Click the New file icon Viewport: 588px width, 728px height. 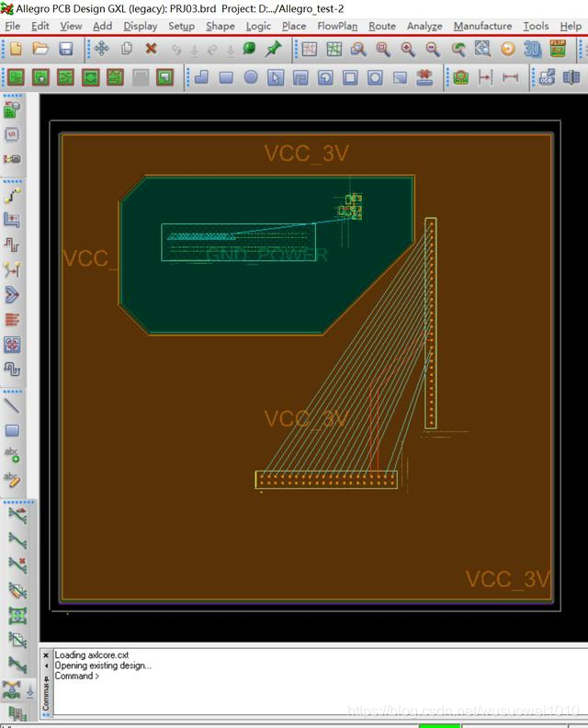click(16, 49)
